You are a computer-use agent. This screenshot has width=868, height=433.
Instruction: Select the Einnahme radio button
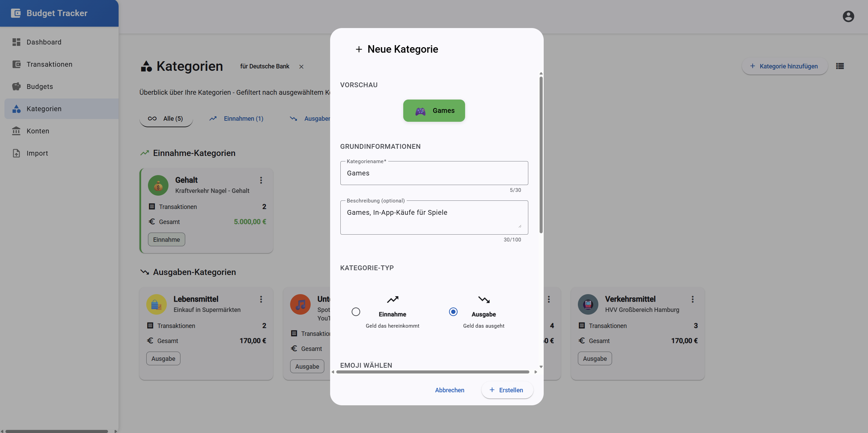[x=356, y=312]
